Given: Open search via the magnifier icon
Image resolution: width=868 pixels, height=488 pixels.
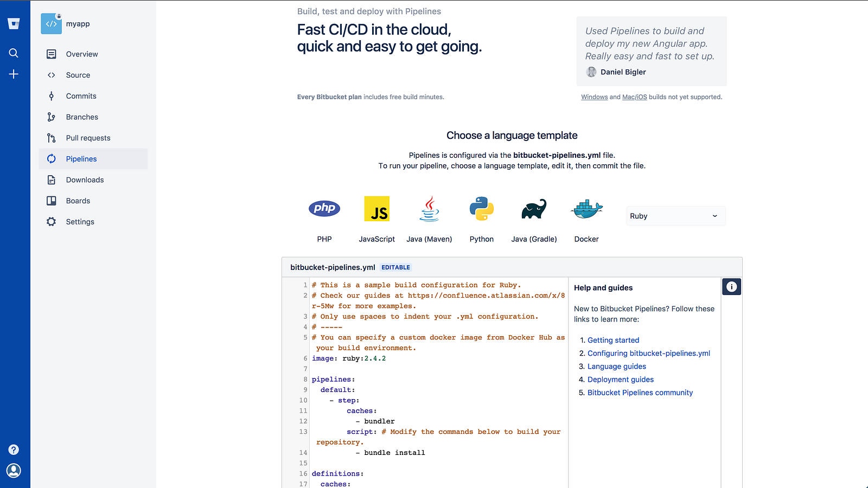Looking at the screenshot, I should pos(14,53).
